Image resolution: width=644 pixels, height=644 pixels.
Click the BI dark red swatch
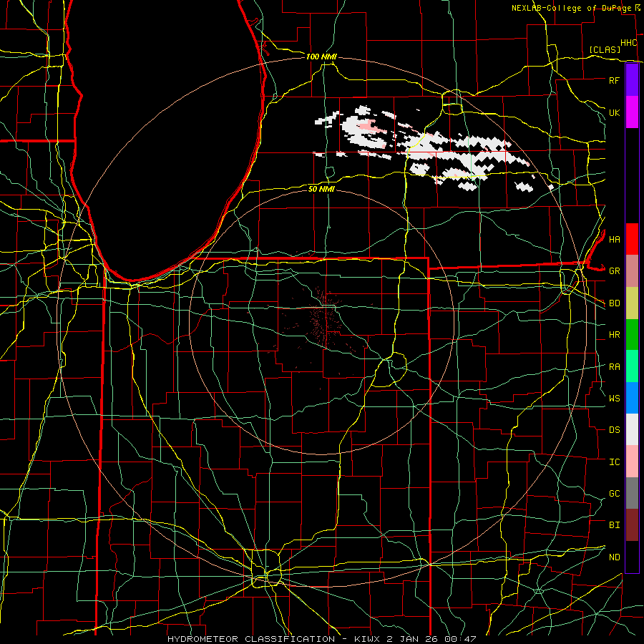632,525
